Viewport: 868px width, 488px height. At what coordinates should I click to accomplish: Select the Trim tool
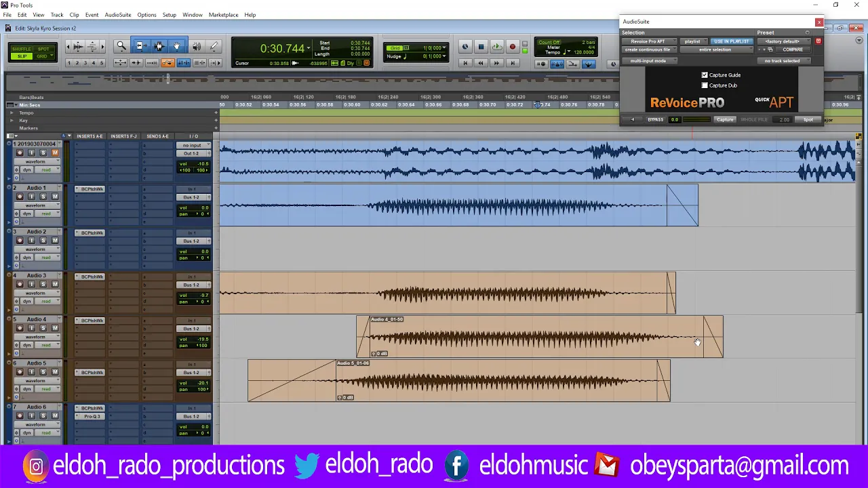coord(140,47)
